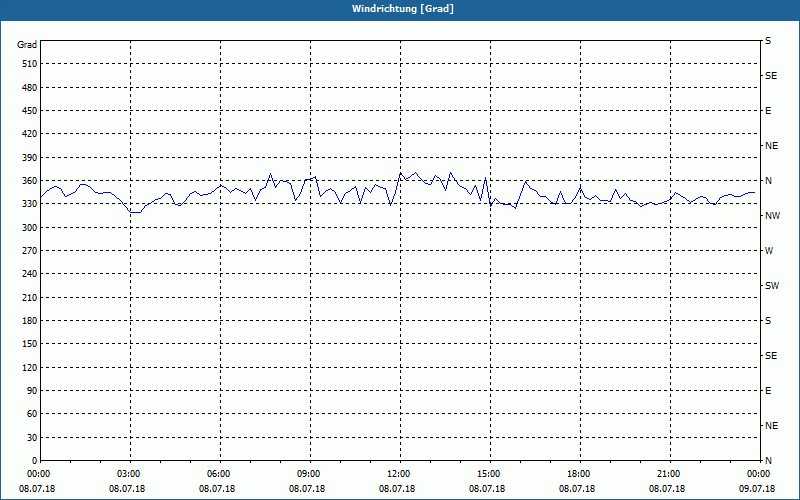Click the Windrichtung [Grad] chart title

[x=403, y=9]
